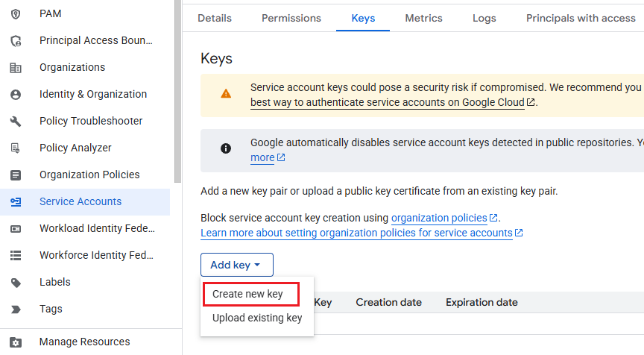Open the Add key dropdown

(x=236, y=265)
